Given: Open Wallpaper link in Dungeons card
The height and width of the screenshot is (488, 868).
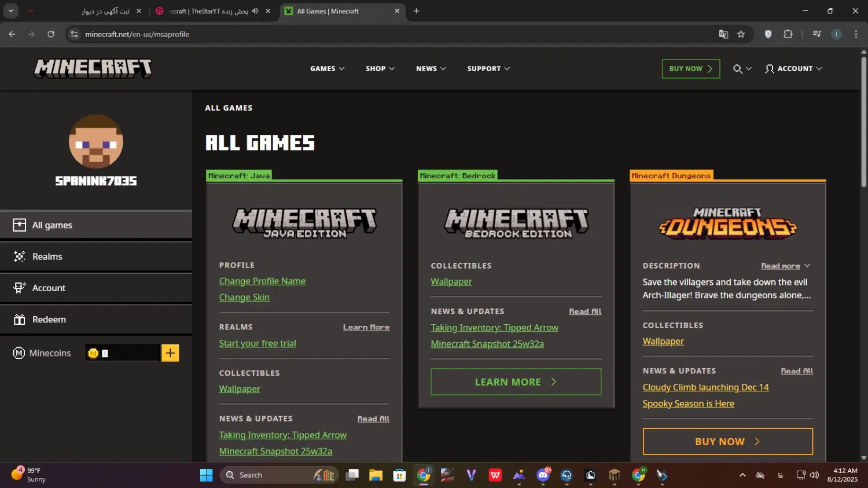Looking at the screenshot, I should [x=663, y=342].
